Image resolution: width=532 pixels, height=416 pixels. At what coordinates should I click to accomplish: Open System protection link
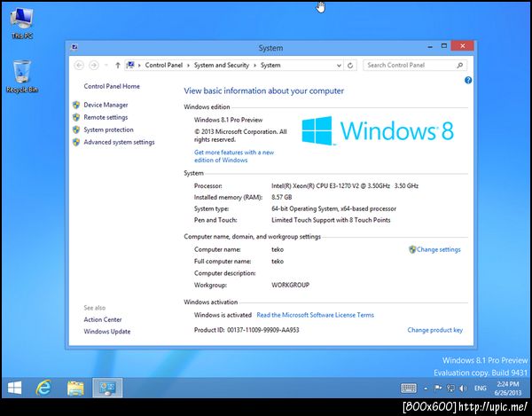pyautogui.click(x=108, y=130)
